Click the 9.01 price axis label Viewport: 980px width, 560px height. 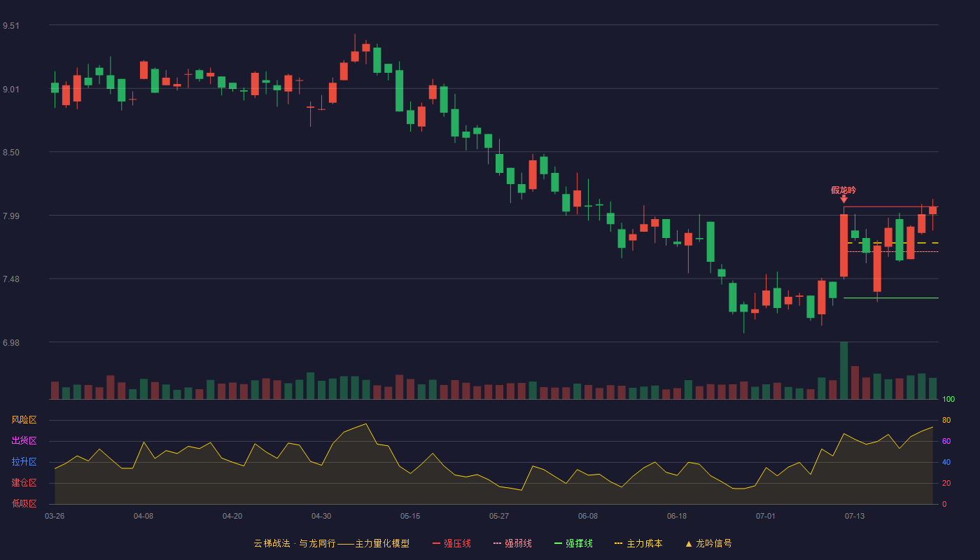point(11,89)
